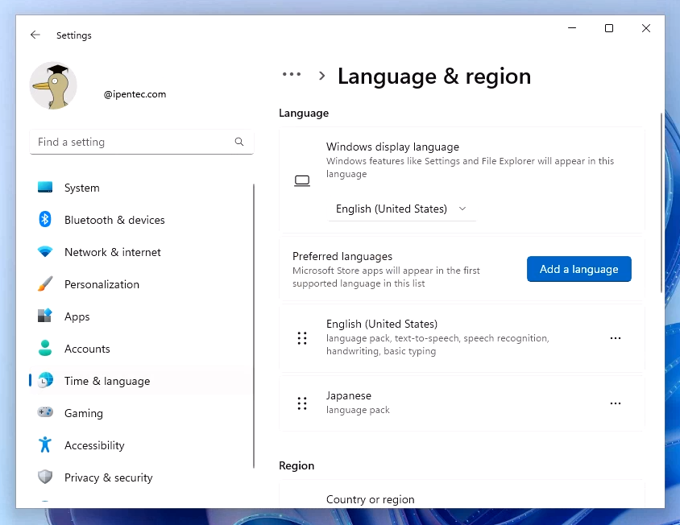Select Time & language in sidebar
Screen dimensions: 680x525
click(141, 381)
